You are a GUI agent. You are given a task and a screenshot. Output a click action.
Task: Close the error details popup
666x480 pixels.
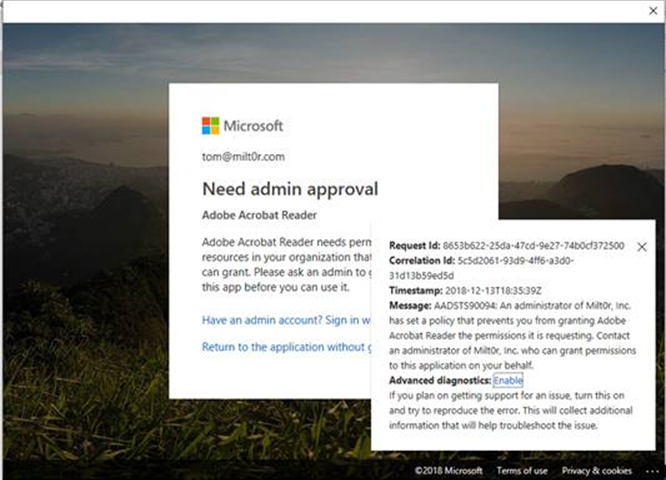pos(642,247)
